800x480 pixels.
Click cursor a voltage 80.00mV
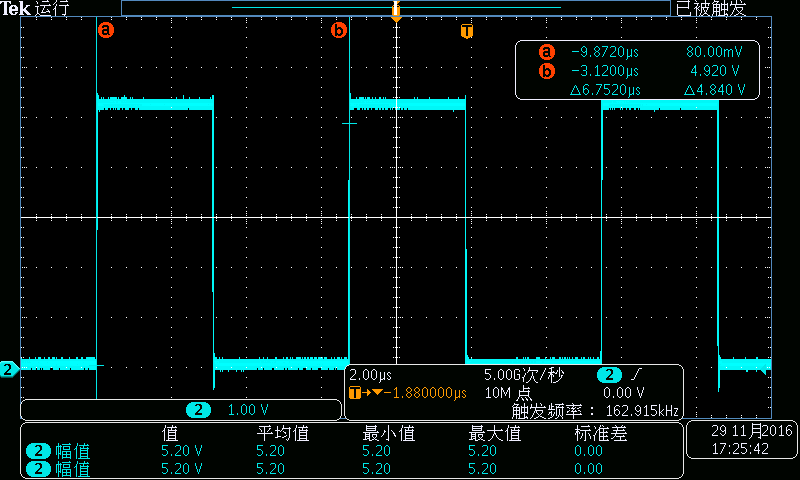[x=714, y=52]
